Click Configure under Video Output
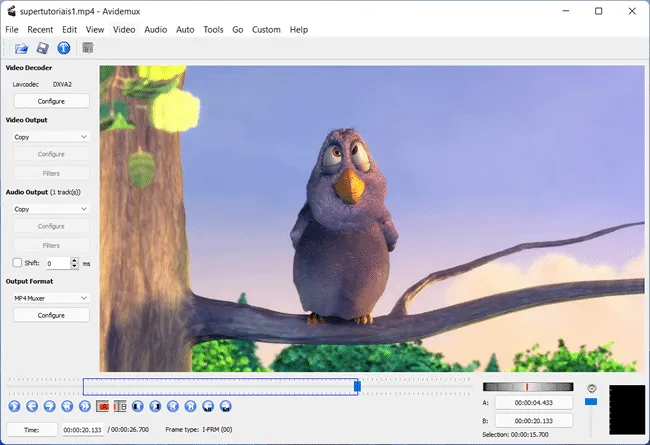 point(51,154)
